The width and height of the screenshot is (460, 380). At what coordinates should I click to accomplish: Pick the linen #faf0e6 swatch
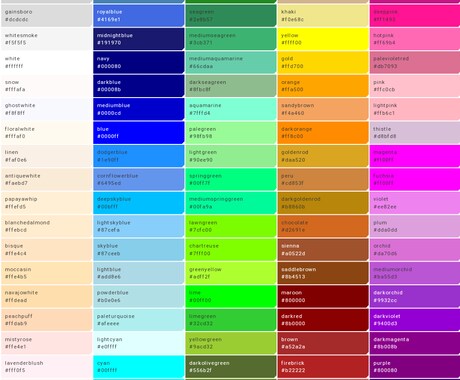(46, 156)
